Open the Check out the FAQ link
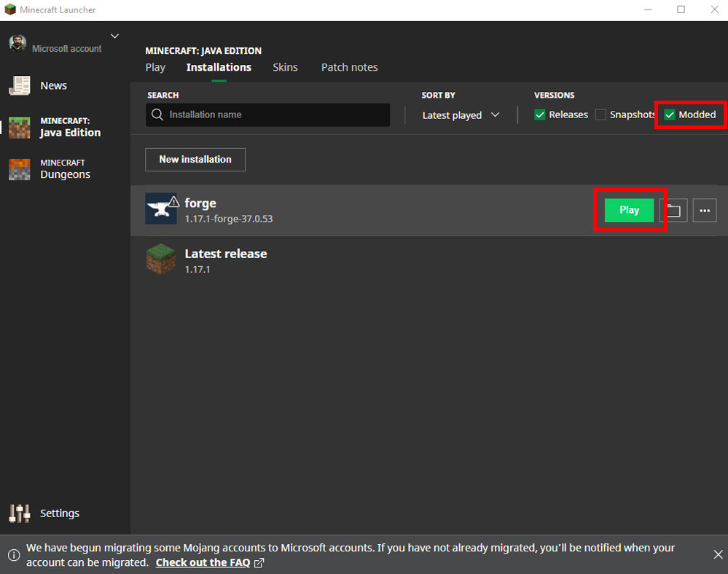 coord(204,562)
